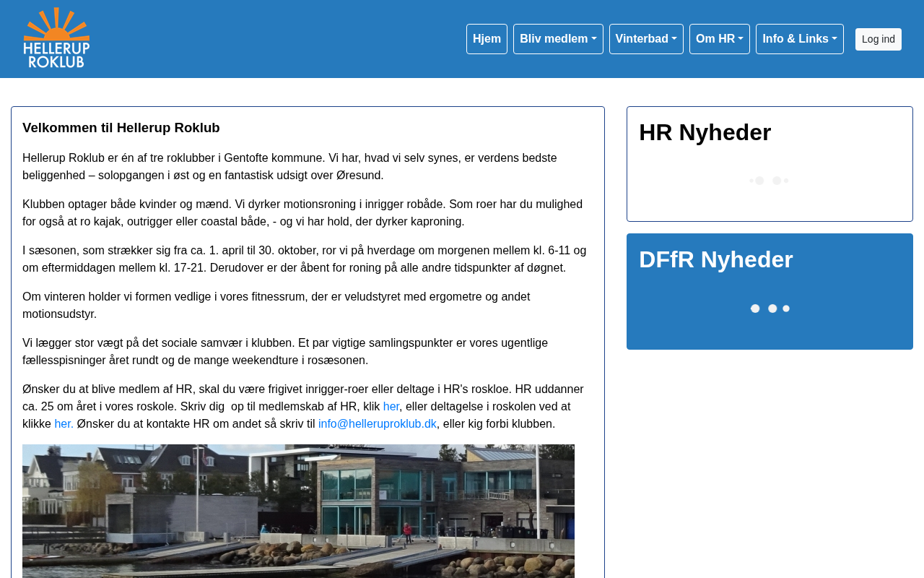Follow the 'her' membership signup link
The image size is (924, 578).
click(391, 407)
